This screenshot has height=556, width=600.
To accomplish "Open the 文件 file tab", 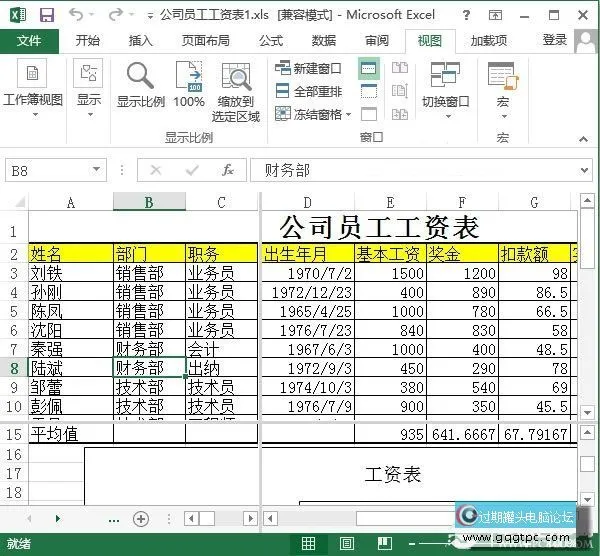I will 29,40.
